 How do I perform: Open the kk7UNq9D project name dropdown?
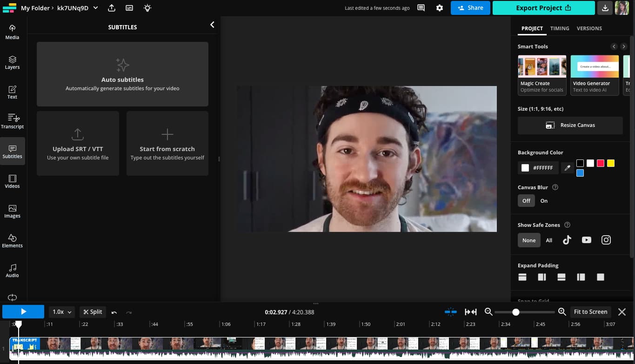[x=77, y=8]
